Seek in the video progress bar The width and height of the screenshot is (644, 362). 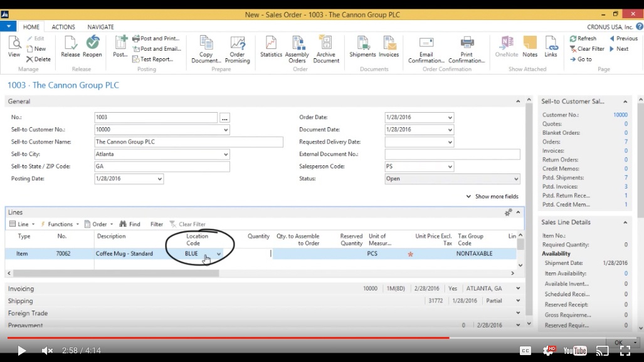coord(322,338)
